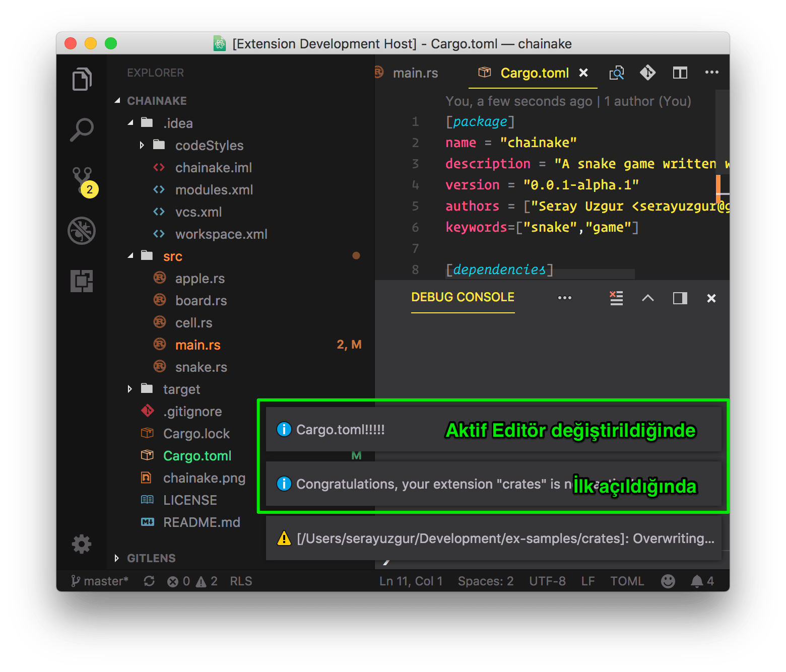Click the GitLens author annotation above line 1
Image resolution: width=786 pixels, height=672 pixels.
[568, 101]
